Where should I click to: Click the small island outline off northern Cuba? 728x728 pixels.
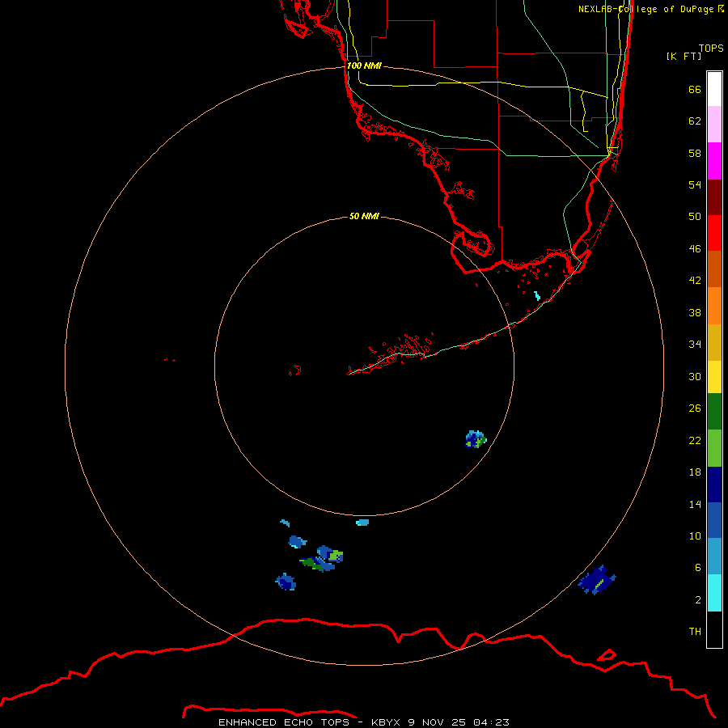click(x=607, y=654)
